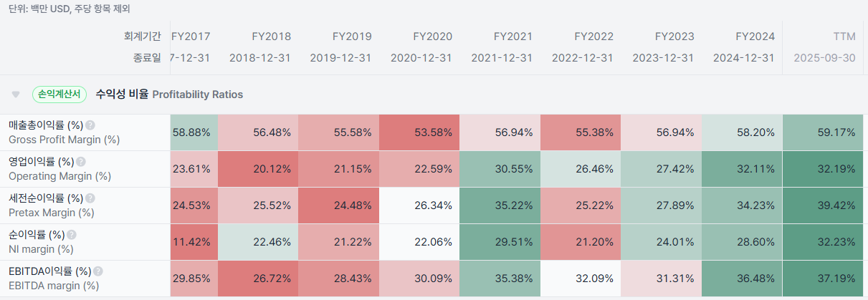
Task: Select the 11.42% FY2017 NI margin cell
Action: [x=191, y=242]
